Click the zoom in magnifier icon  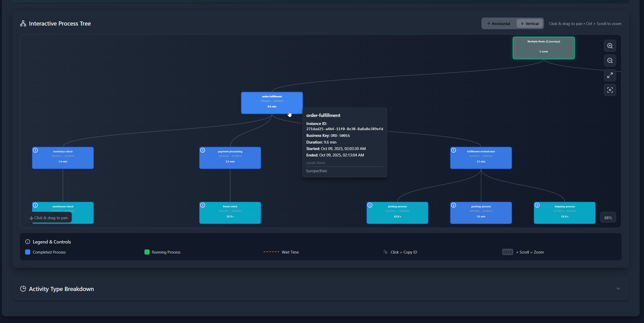click(x=610, y=46)
